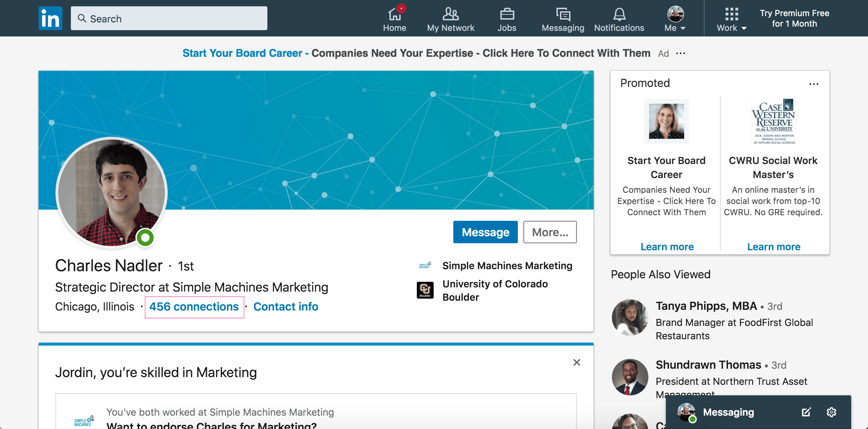Viewport: 868px width, 429px height.
Task: Click the ad options ellipsis next to Ad label
Action: click(x=681, y=53)
